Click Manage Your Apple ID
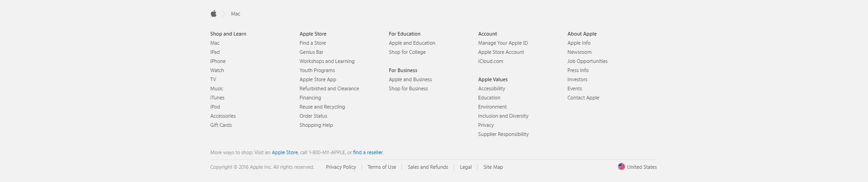 coord(503,43)
